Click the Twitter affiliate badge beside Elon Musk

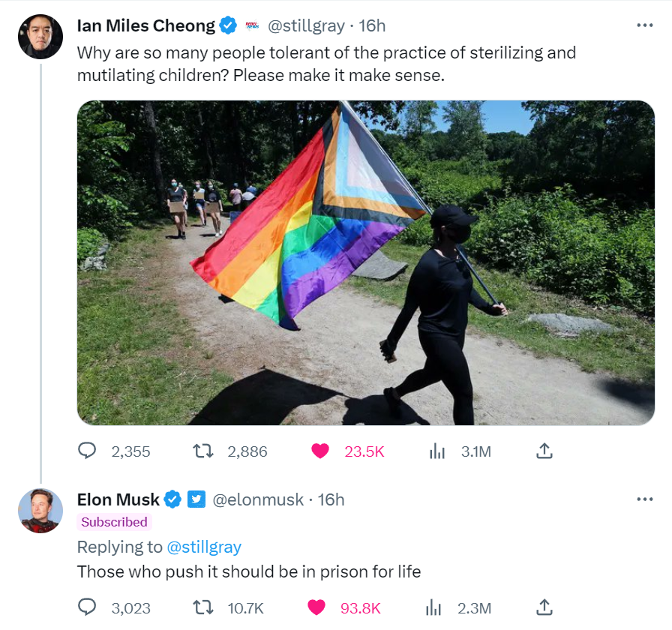(196, 499)
